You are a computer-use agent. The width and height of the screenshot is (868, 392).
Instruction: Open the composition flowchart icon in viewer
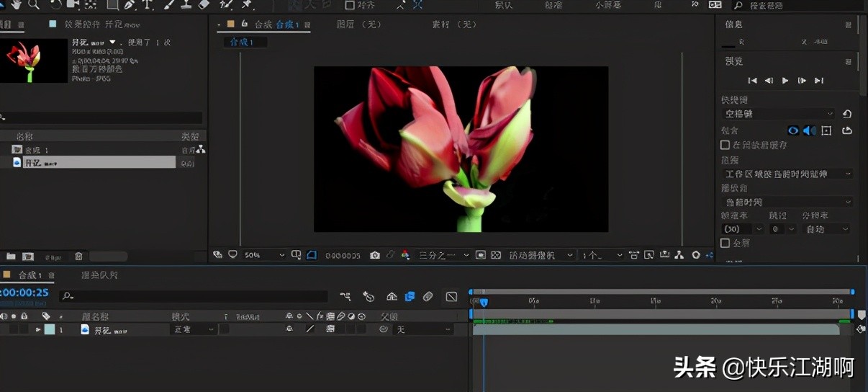pos(680,255)
